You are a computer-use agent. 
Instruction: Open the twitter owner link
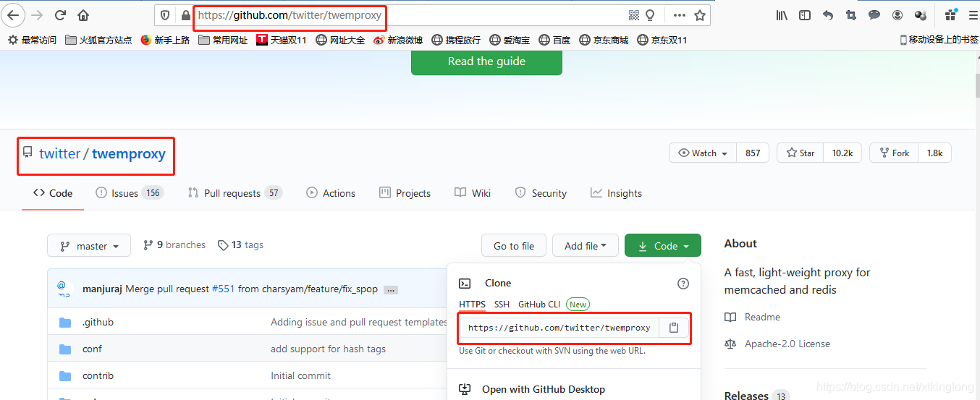coord(60,153)
